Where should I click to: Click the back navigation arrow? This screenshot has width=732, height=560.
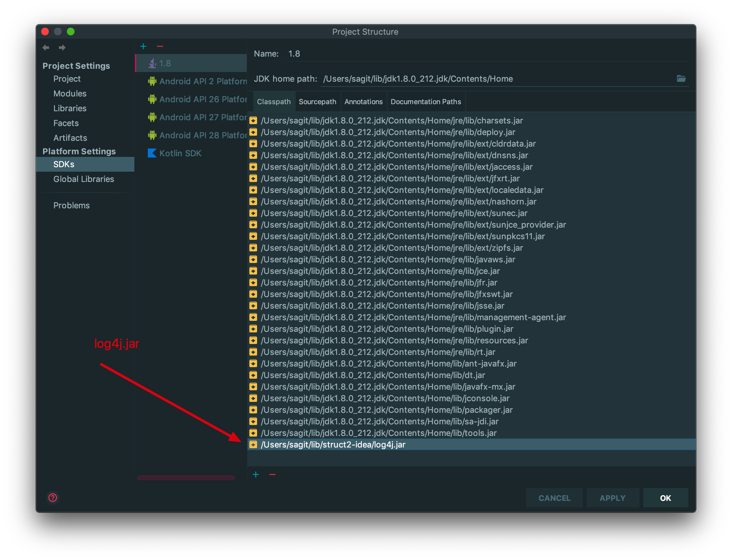(46, 48)
